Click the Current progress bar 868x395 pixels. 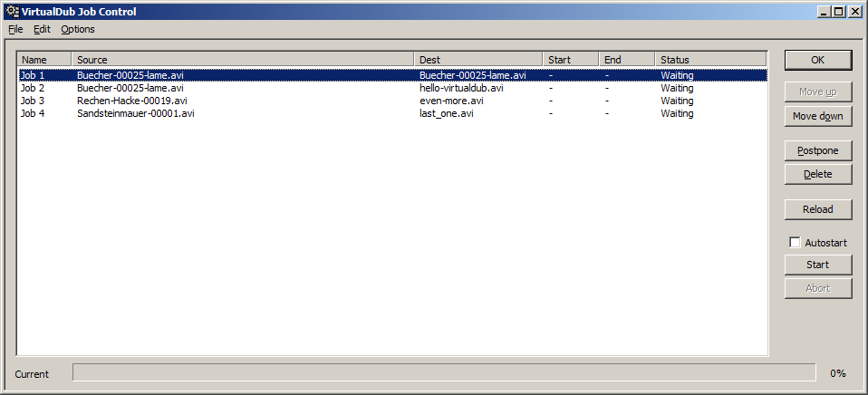444,372
